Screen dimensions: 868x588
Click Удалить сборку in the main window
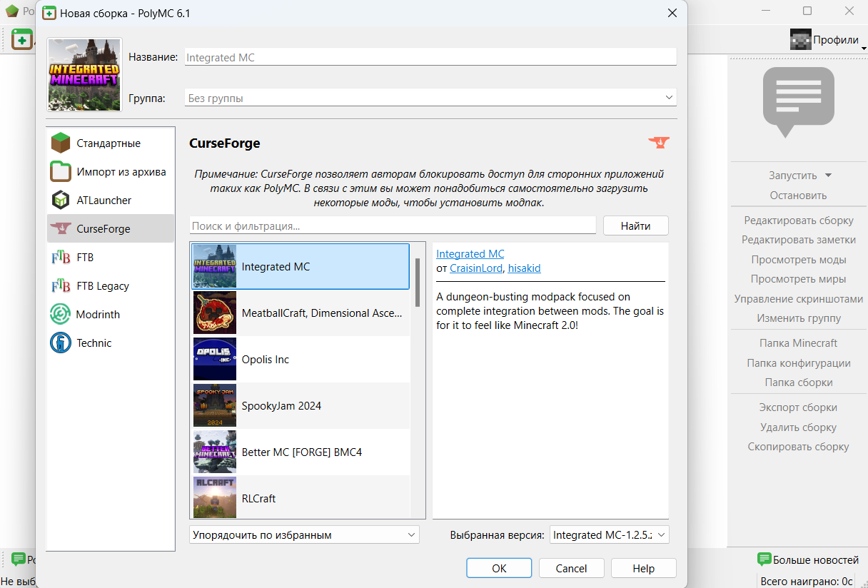798,427
